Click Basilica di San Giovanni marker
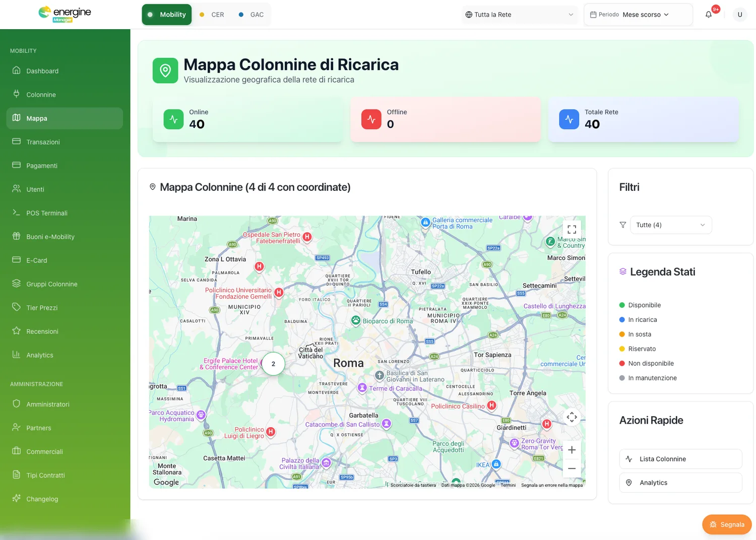 click(380, 375)
